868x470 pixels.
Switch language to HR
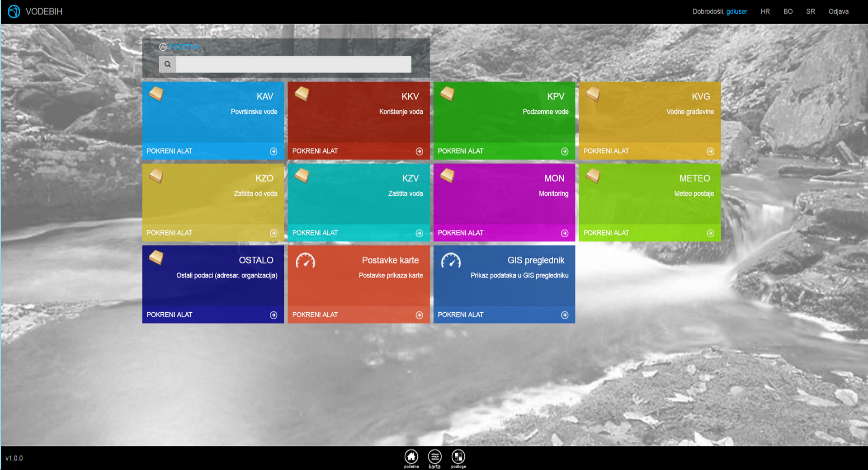pyautogui.click(x=765, y=12)
